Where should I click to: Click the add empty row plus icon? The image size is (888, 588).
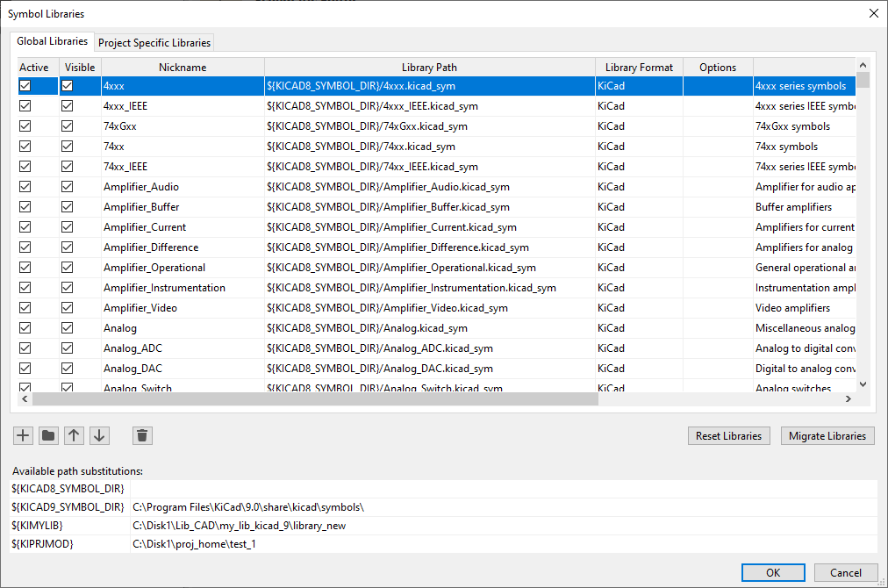pyautogui.click(x=24, y=435)
